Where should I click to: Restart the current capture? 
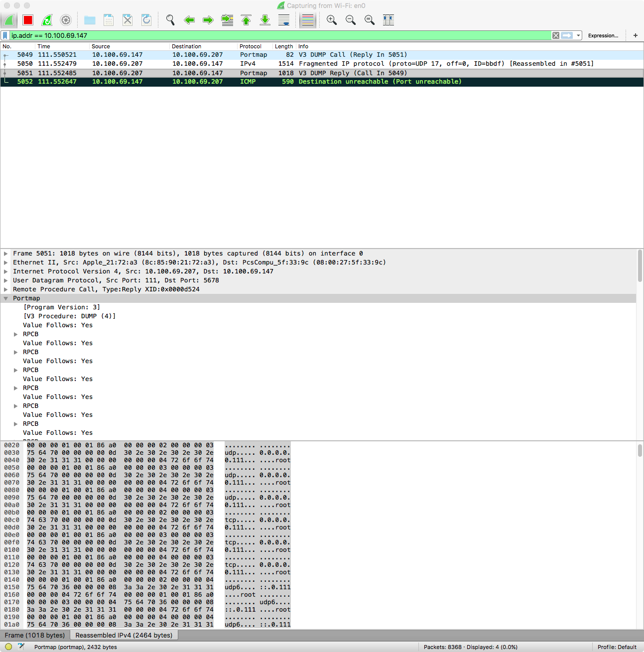tap(47, 20)
